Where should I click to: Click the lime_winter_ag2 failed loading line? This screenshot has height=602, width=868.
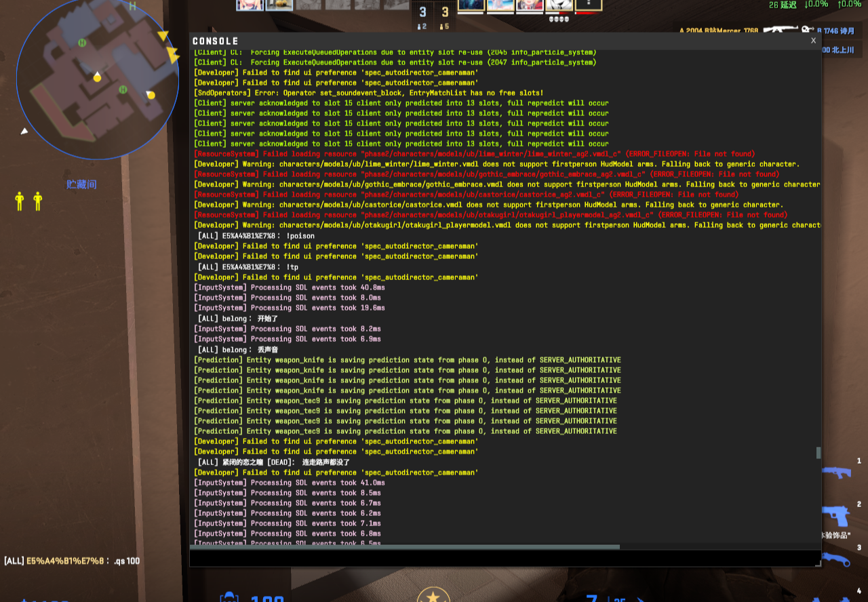[x=474, y=154]
